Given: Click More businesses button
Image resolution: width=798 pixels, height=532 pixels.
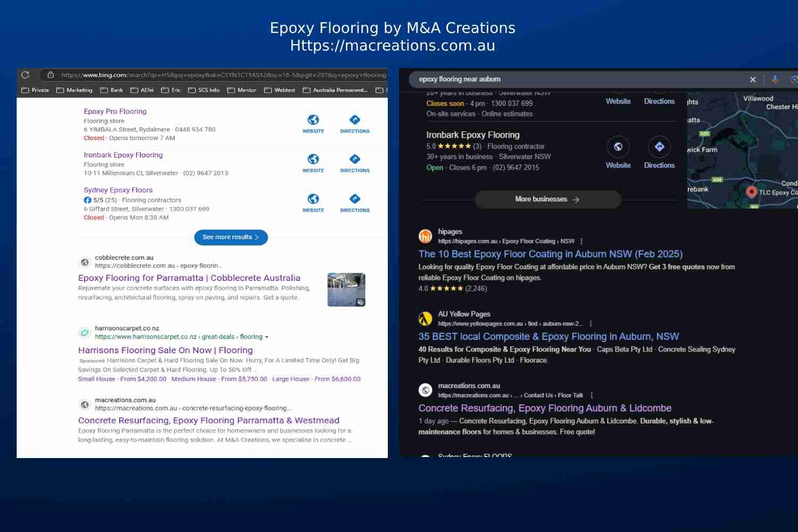Looking at the screenshot, I should coord(548,199).
